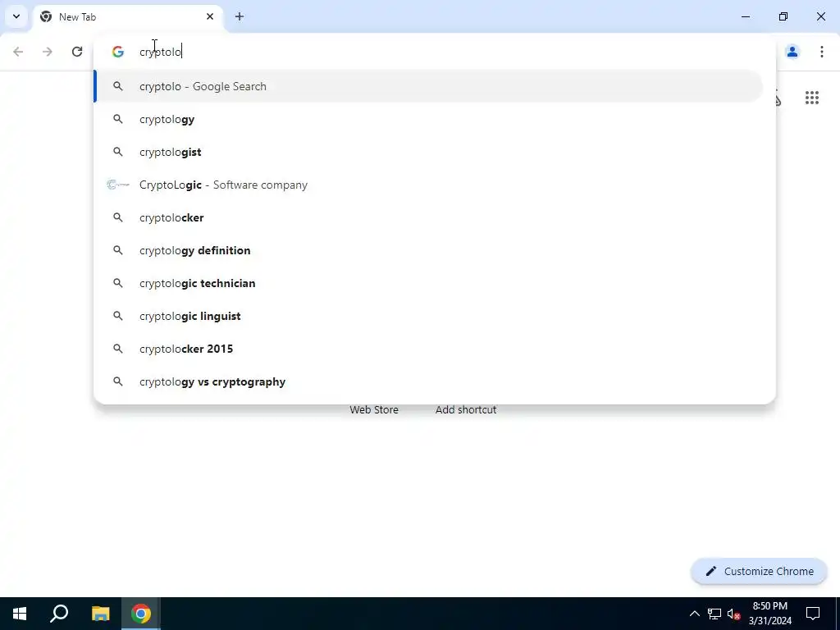Show hidden system tray icons
840x630 pixels.
[694, 614]
